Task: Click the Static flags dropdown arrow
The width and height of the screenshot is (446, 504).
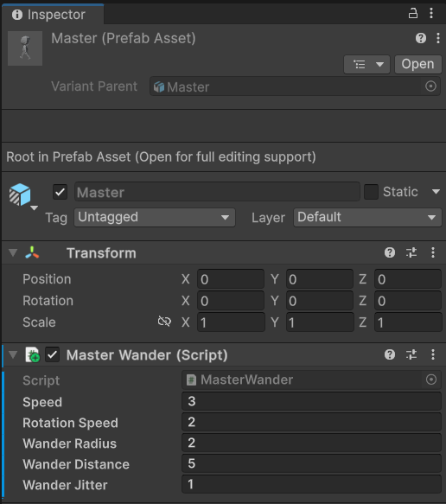Action: click(436, 192)
